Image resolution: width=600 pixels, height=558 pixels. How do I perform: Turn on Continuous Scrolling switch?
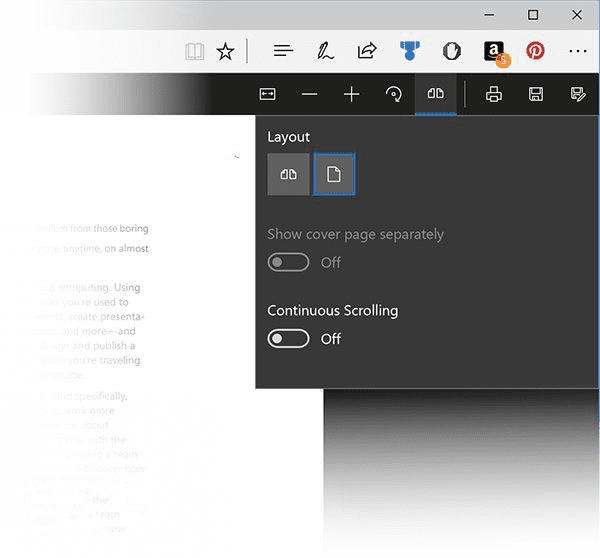point(288,339)
